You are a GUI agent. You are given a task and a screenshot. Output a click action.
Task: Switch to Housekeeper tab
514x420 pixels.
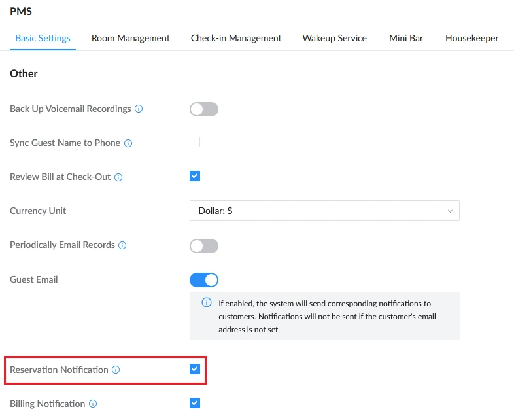pos(472,38)
